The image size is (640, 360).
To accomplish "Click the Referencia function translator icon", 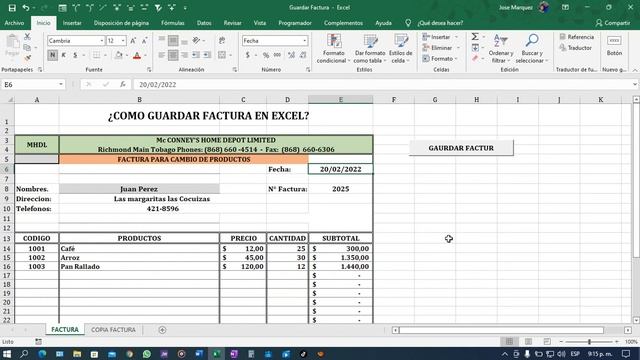I will (577, 37).
